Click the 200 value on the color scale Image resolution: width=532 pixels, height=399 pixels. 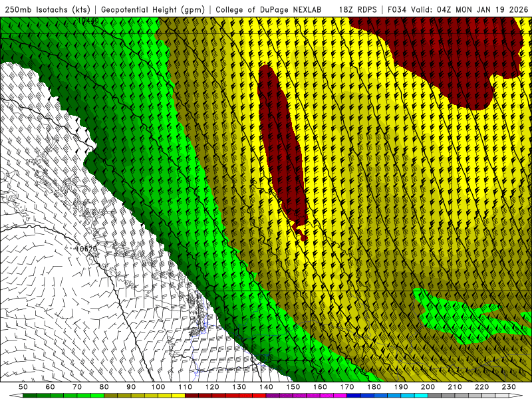pos(428,387)
